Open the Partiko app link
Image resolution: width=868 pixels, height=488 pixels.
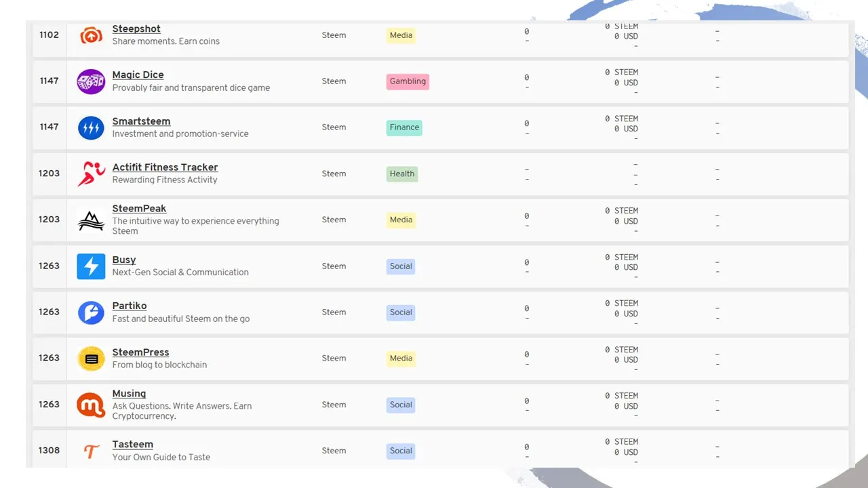pyautogui.click(x=130, y=306)
